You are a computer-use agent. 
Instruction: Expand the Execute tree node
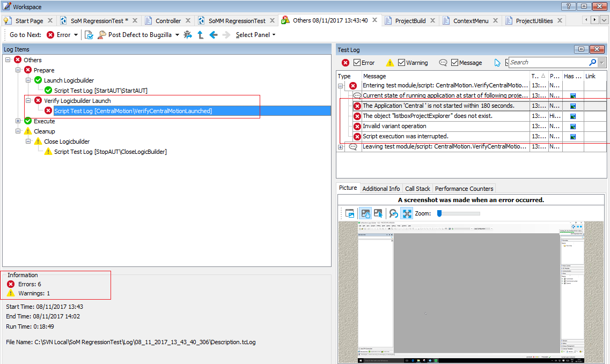click(x=18, y=121)
